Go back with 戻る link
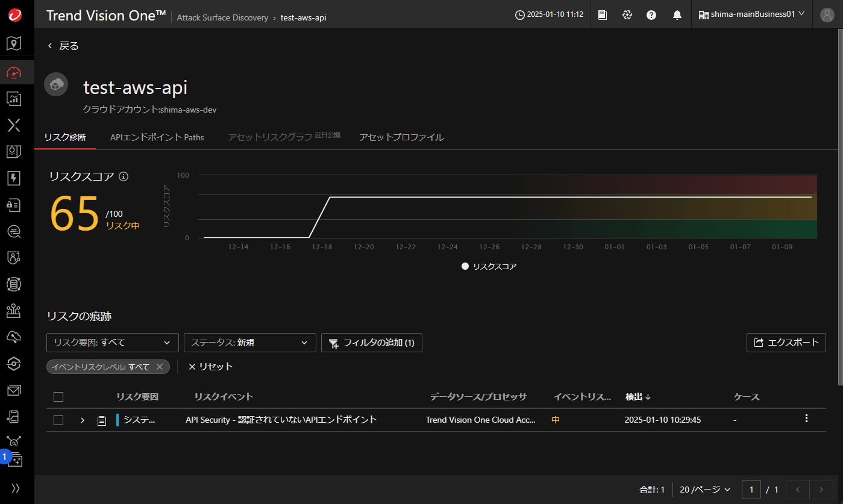 click(x=63, y=46)
